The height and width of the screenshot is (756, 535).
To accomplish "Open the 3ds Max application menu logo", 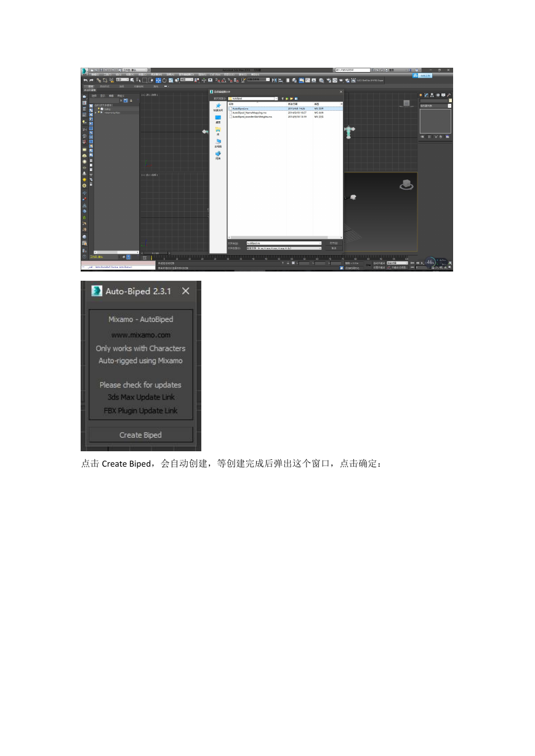I will [x=84, y=70].
